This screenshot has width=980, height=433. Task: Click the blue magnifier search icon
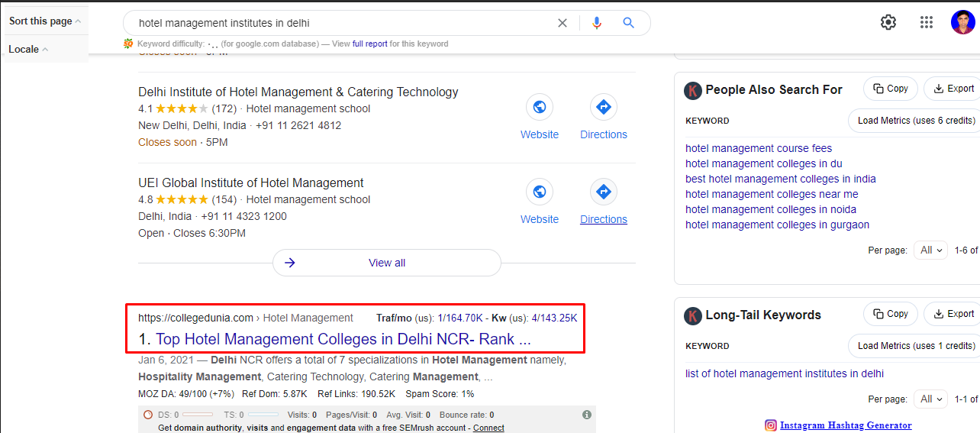coord(628,23)
